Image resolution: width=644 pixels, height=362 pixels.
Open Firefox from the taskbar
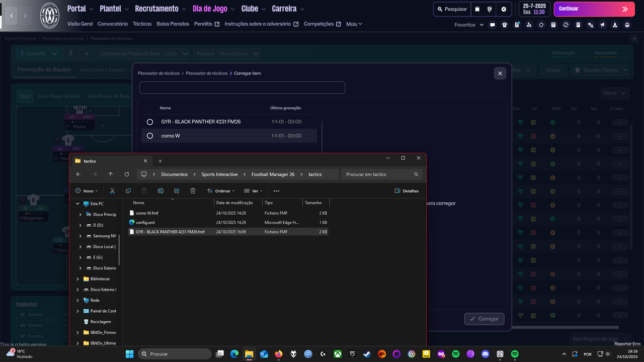[x=279, y=354]
